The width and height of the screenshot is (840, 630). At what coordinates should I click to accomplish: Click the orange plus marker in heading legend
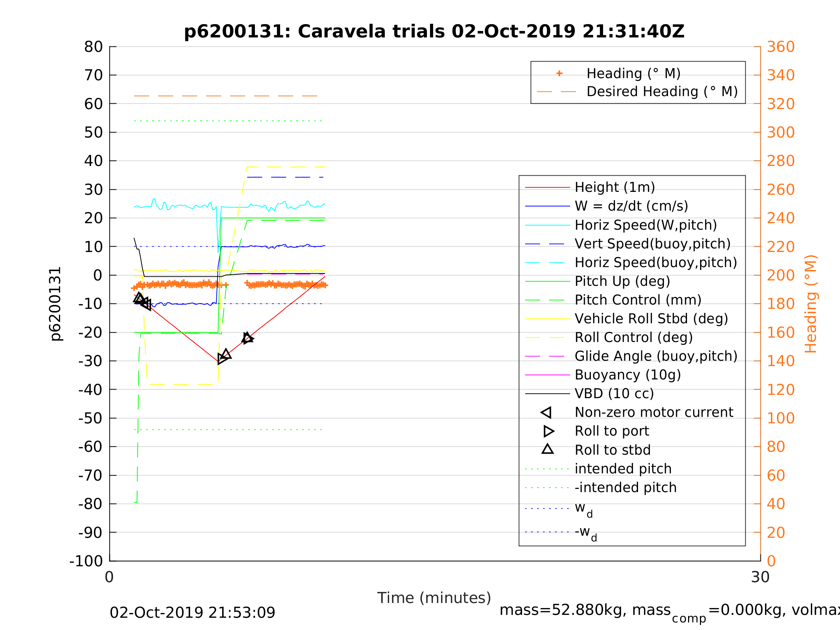point(559,73)
